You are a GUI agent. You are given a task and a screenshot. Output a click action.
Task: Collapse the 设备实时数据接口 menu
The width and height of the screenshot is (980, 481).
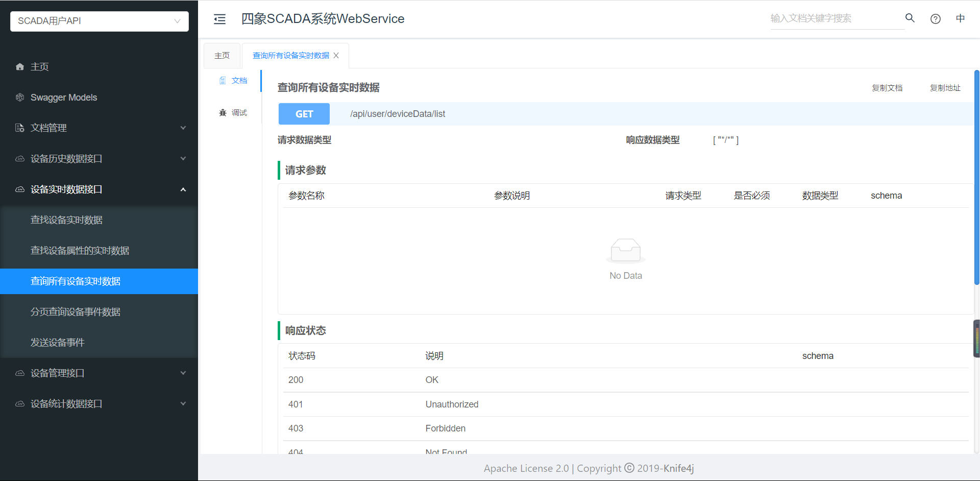99,189
